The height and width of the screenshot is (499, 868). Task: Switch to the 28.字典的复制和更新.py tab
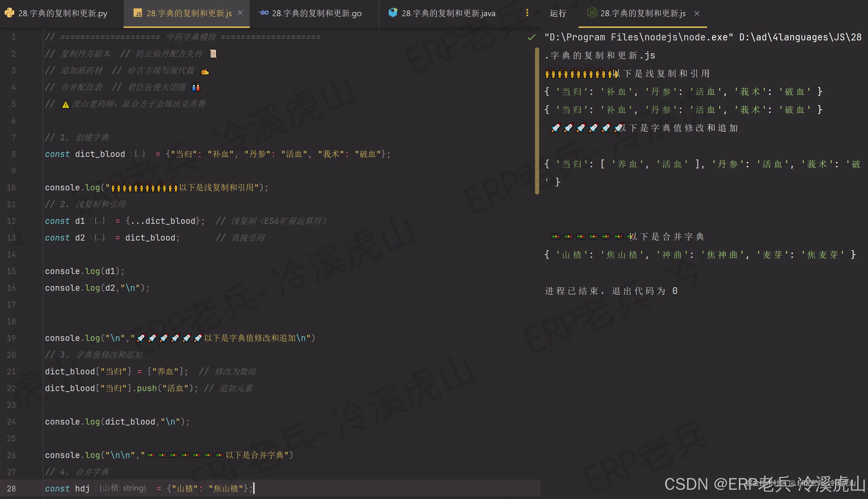point(62,13)
